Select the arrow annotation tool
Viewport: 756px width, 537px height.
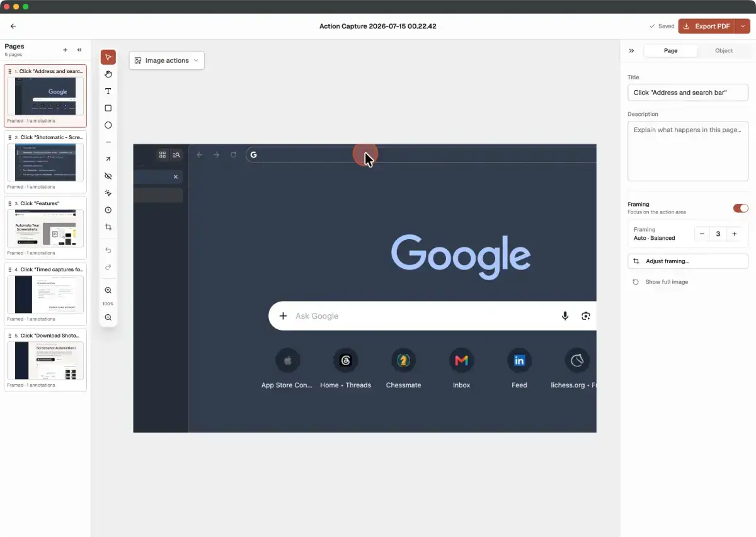[x=108, y=159]
